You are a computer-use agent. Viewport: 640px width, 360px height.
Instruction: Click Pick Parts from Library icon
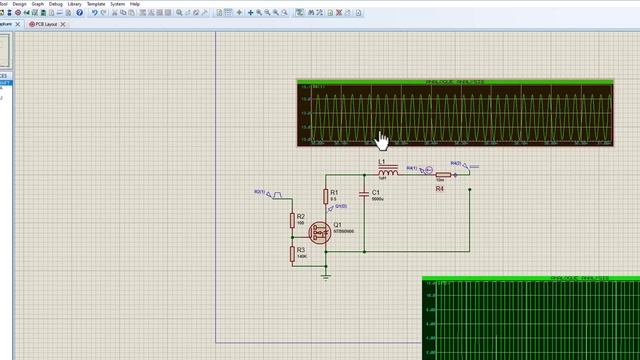(179, 13)
